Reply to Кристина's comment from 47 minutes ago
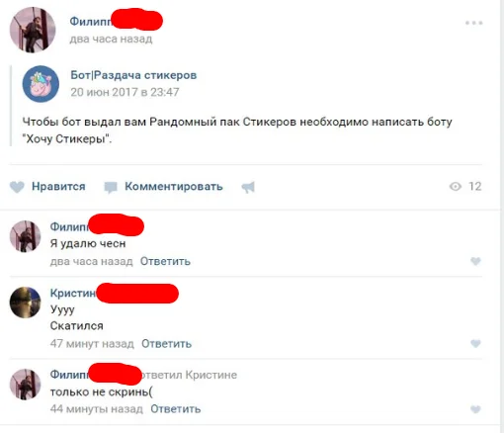Image resolution: width=504 pixels, height=433 pixels. pyautogui.click(x=166, y=344)
